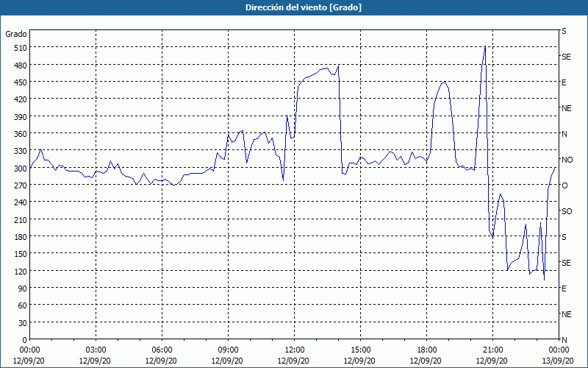Select the 300 degree axis label

(21, 169)
